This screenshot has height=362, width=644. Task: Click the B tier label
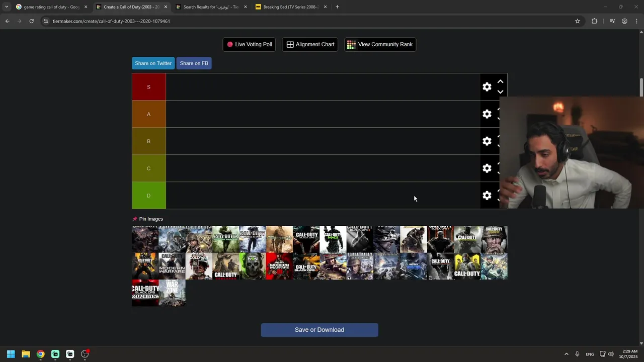(x=148, y=141)
